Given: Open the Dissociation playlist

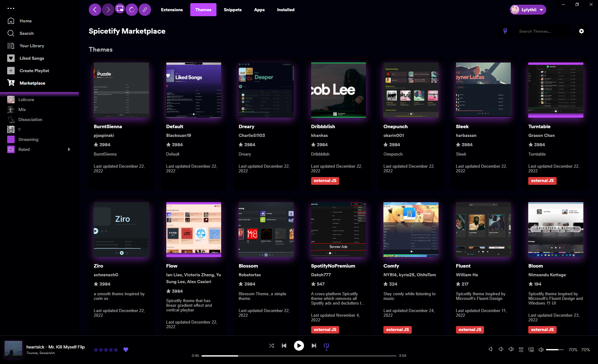Looking at the screenshot, I should (30, 119).
